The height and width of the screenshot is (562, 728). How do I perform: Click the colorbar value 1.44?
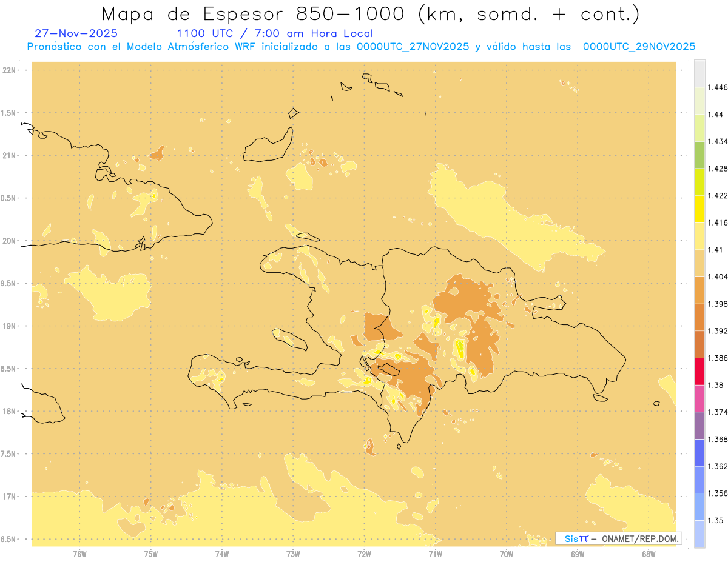pos(716,114)
